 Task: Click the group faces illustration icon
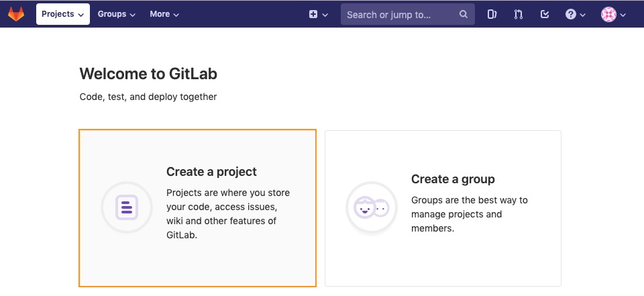click(x=371, y=207)
